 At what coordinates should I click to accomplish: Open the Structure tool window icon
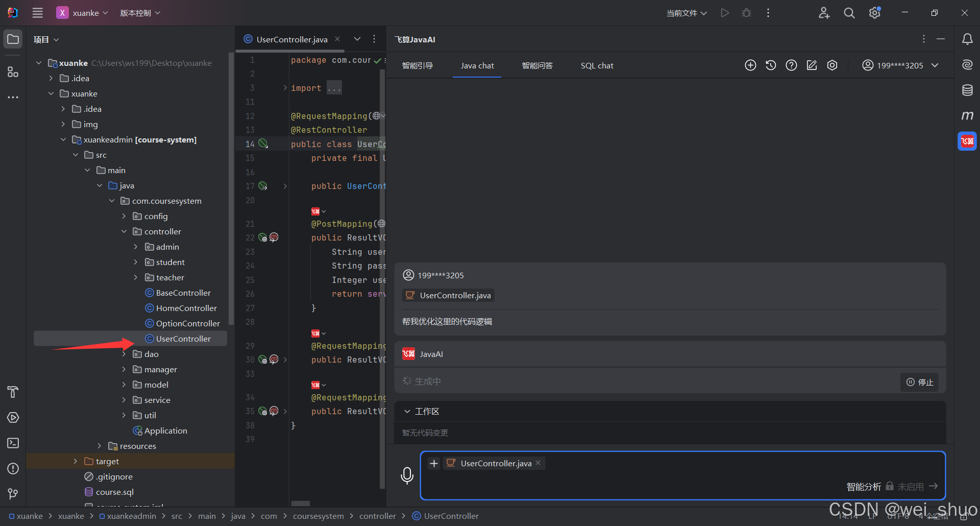[x=13, y=71]
